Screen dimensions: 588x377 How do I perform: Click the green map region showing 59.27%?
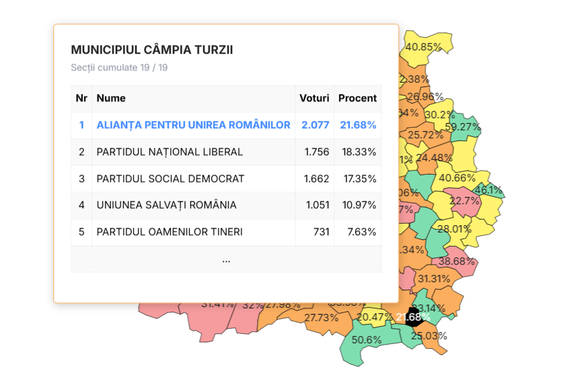tap(465, 126)
